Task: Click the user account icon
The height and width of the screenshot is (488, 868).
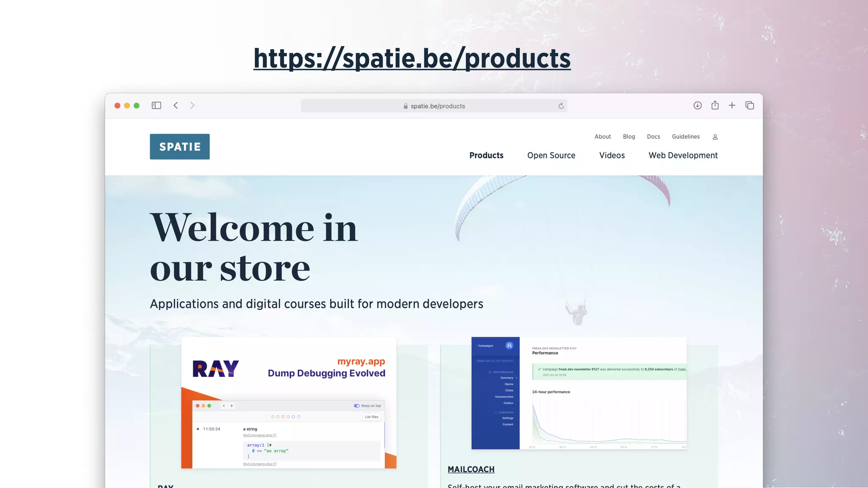Action: (x=715, y=137)
